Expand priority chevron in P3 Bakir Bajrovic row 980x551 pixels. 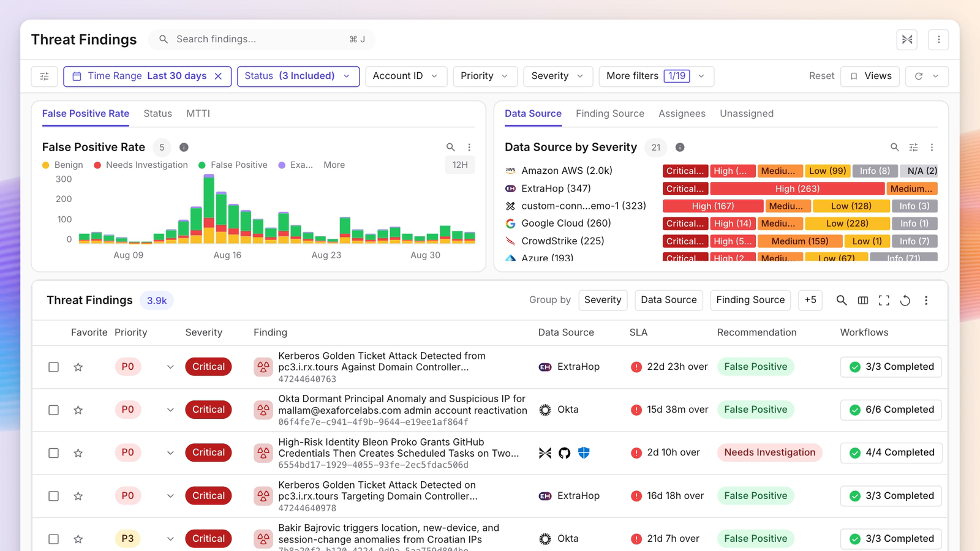[170, 539]
